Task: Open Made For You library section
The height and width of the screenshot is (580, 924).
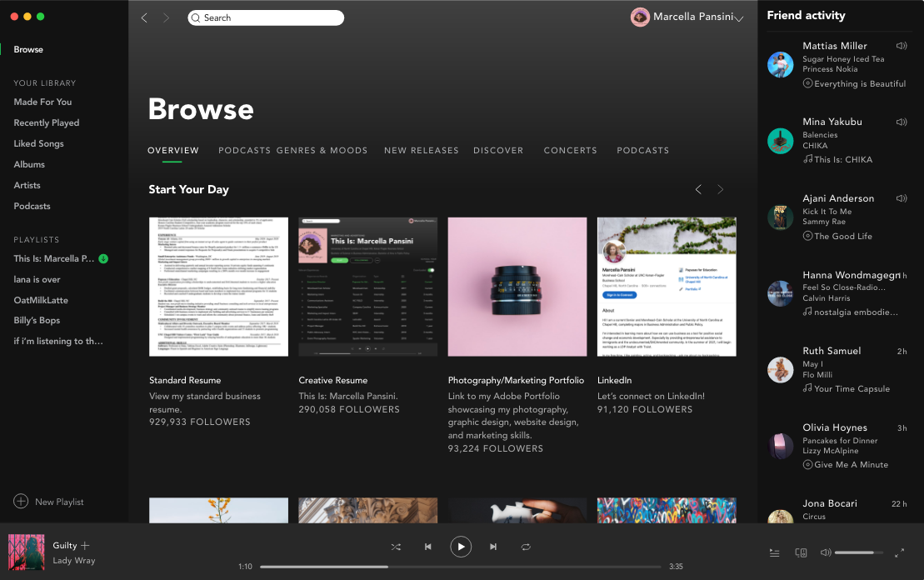Action: click(x=42, y=102)
